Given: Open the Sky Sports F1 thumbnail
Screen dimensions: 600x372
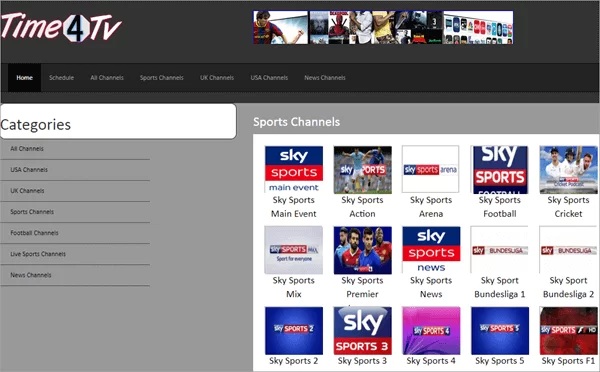Looking at the screenshot, I should 569,331.
